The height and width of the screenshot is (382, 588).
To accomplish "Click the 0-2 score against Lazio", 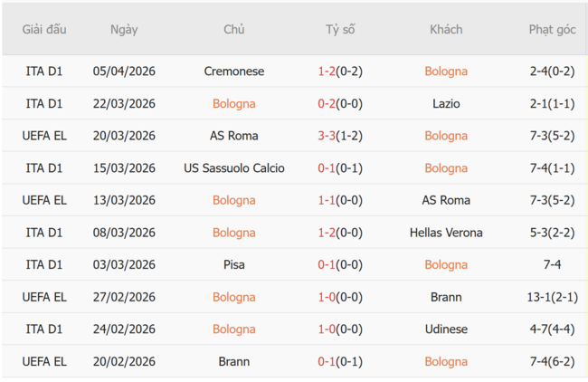I will pyautogui.click(x=327, y=104).
